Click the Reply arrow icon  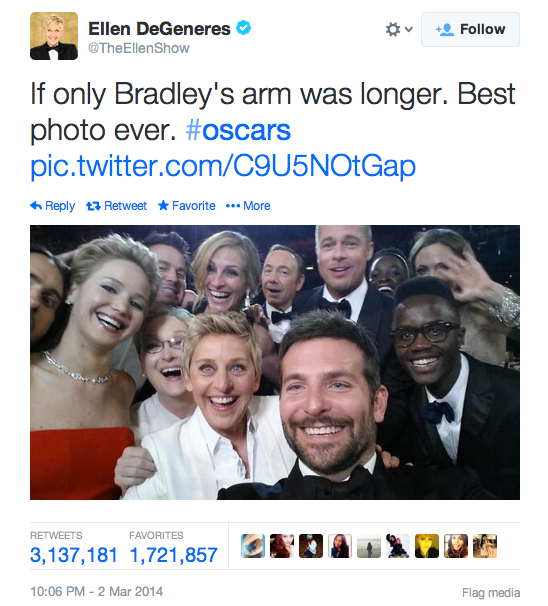pyautogui.click(x=36, y=206)
